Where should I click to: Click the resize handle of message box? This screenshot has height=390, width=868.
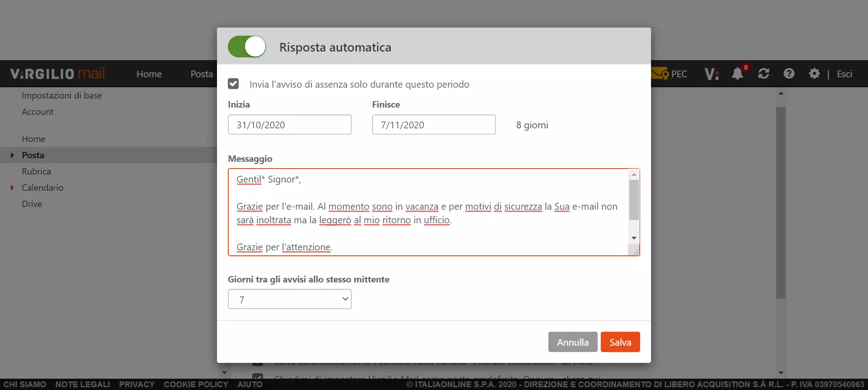coord(636,252)
